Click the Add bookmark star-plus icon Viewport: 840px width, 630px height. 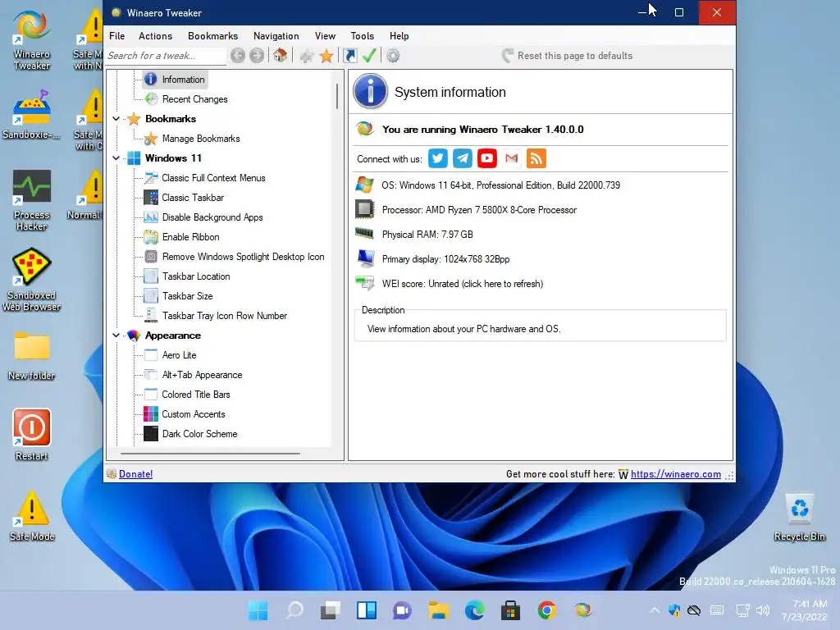coord(307,55)
